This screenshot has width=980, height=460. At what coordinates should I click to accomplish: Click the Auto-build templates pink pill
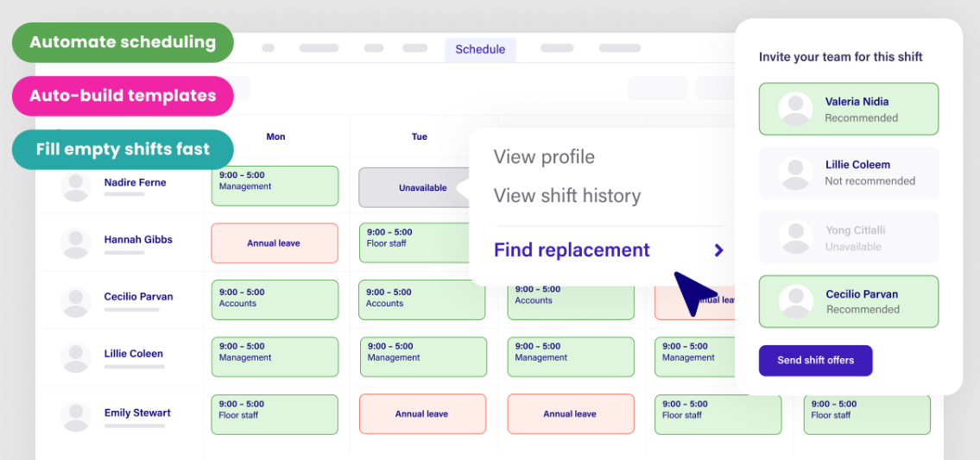123,96
